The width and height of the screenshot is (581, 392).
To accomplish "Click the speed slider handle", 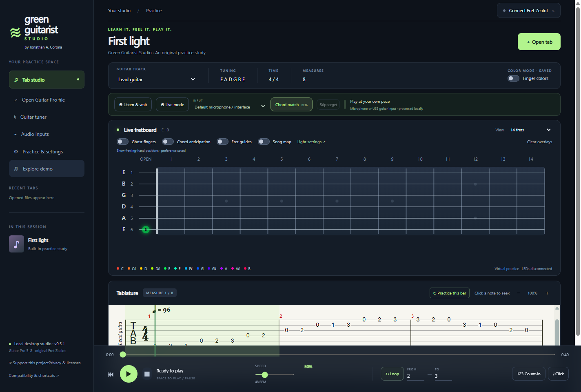I will 265,374.
